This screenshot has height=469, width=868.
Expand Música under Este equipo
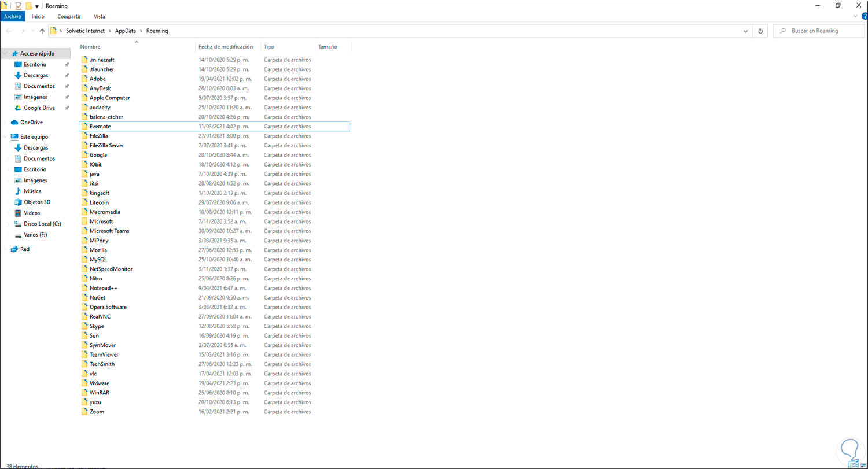coord(9,191)
